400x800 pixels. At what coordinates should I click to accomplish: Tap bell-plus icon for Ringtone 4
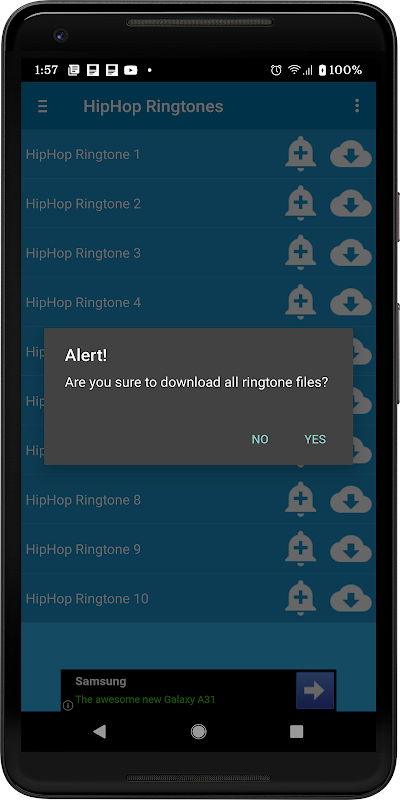pos(301,302)
